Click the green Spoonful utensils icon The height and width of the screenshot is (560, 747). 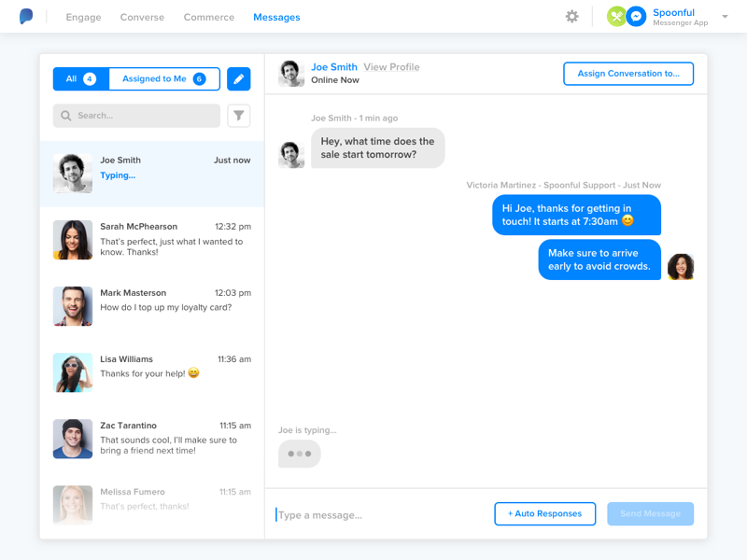click(616, 17)
